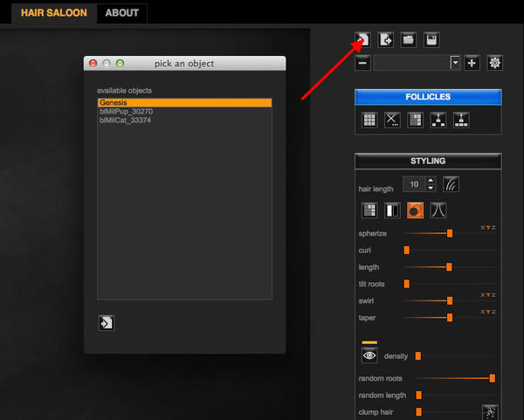Click the STYLING panel header
Screen dimensions: 524x420
[x=428, y=161]
